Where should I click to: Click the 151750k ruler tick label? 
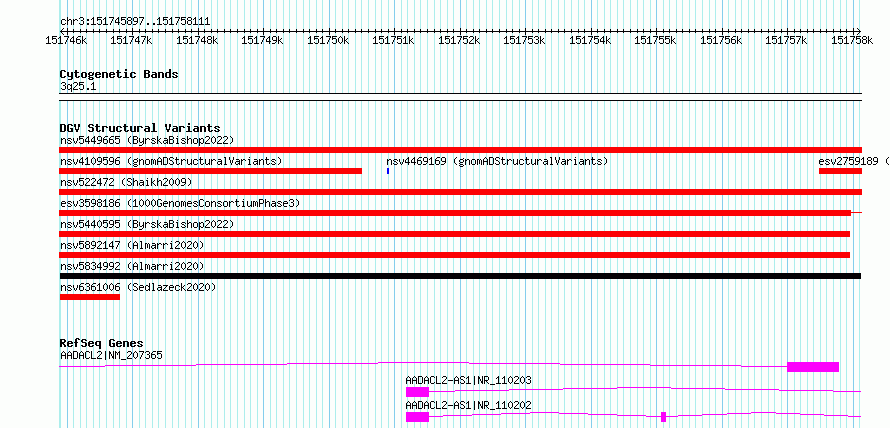tap(328, 40)
